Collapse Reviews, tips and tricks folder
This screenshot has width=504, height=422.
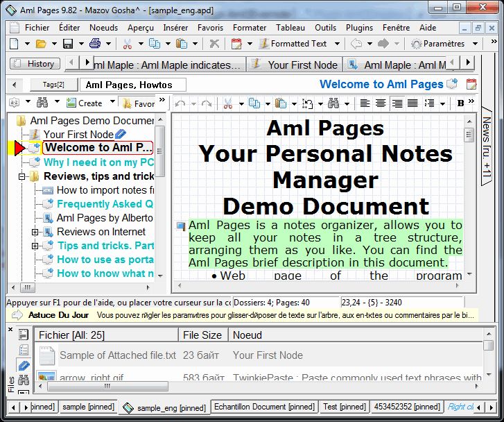tap(22, 176)
